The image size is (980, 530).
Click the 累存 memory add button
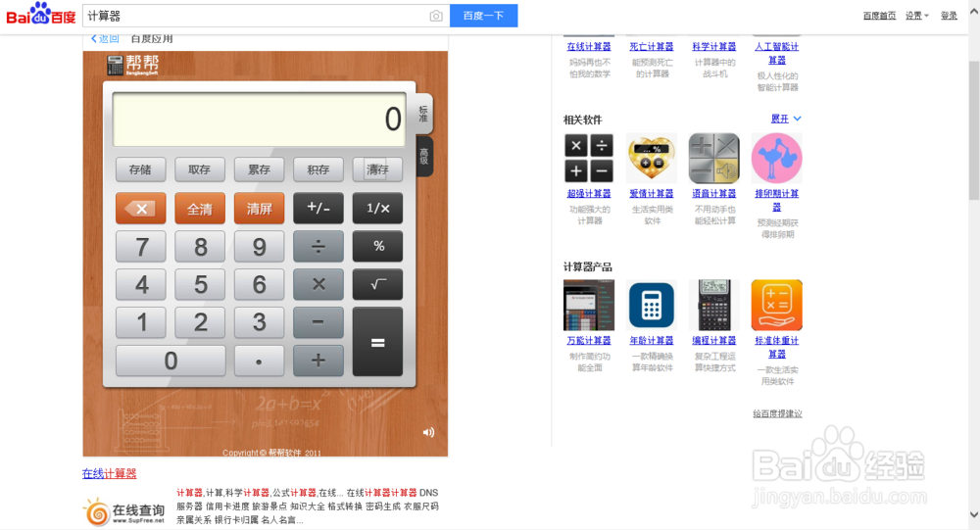point(259,169)
